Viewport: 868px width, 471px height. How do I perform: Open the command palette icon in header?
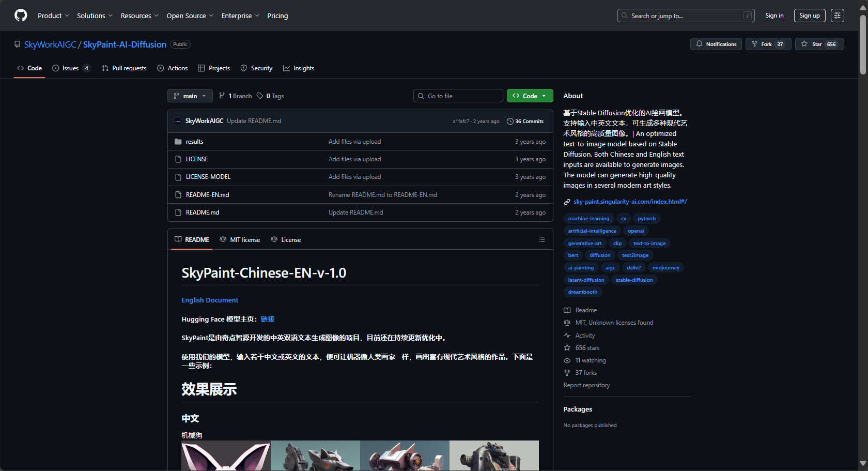838,16
